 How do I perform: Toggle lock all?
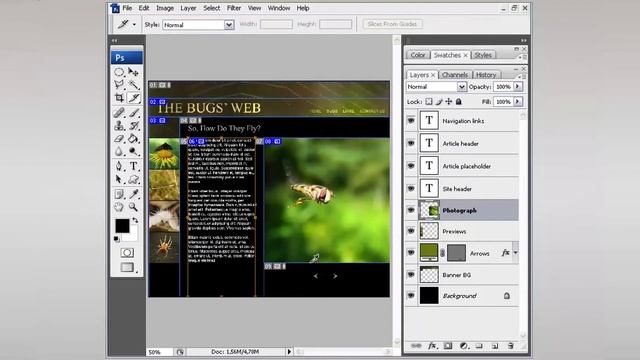[x=458, y=102]
